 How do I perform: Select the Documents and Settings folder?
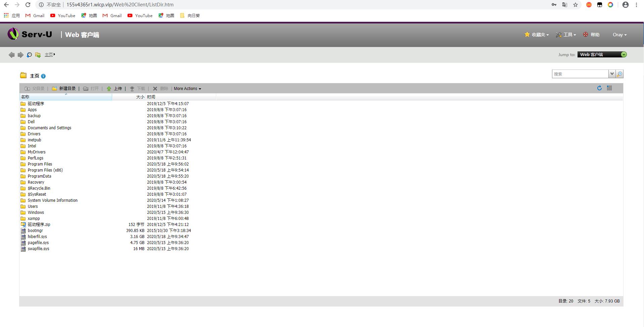point(49,128)
